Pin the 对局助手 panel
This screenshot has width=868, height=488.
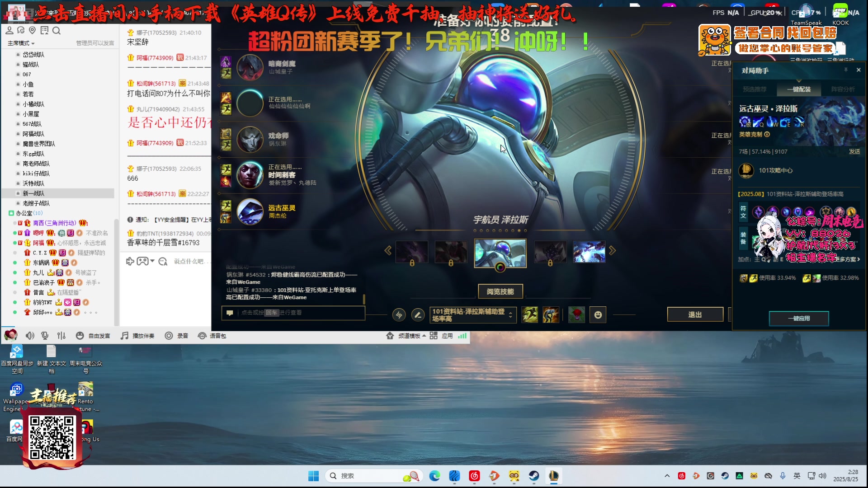click(x=845, y=70)
